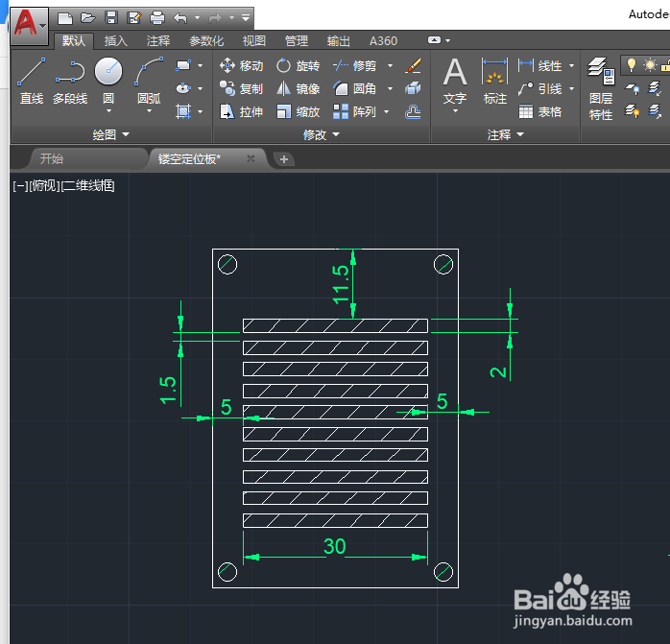Click the Explode icon

[413, 88]
